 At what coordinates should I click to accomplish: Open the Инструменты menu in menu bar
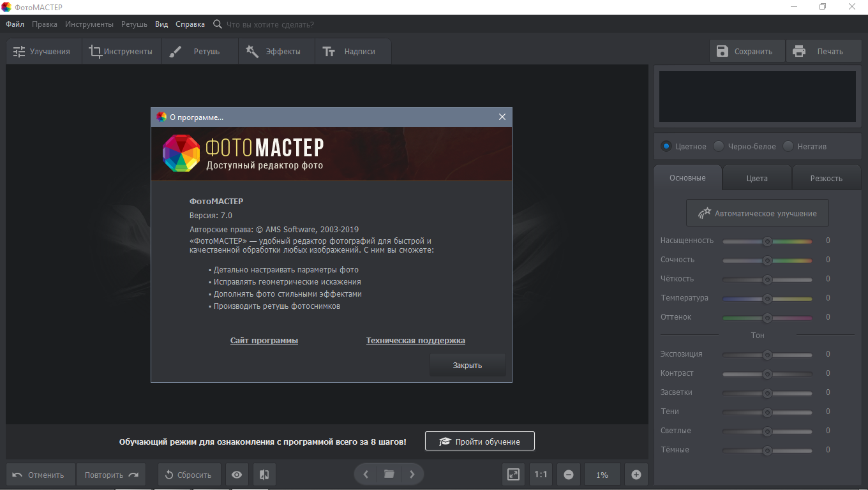click(x=89, y=24)
